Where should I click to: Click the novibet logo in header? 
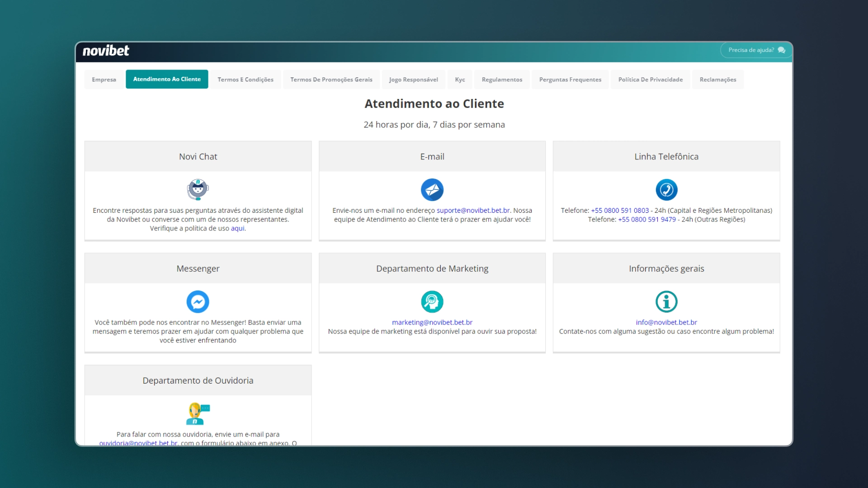pos(106,51)
